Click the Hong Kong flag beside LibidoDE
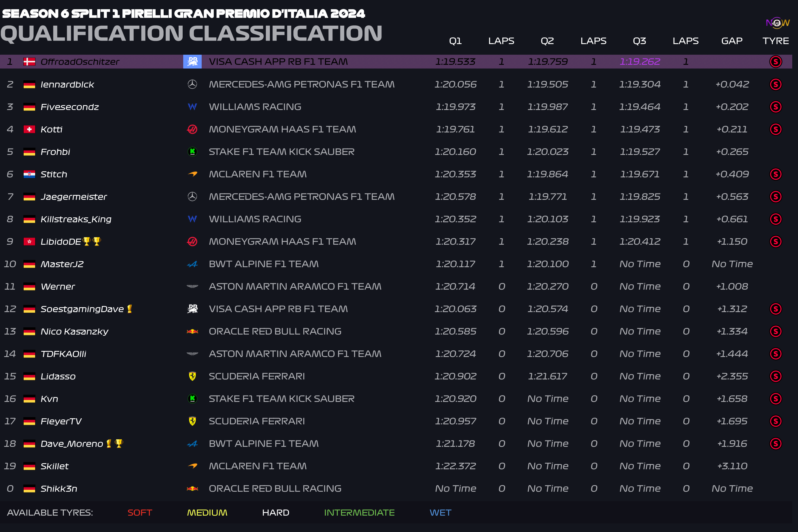The width and height of the screenshot is (798, 532). point(29,242)
